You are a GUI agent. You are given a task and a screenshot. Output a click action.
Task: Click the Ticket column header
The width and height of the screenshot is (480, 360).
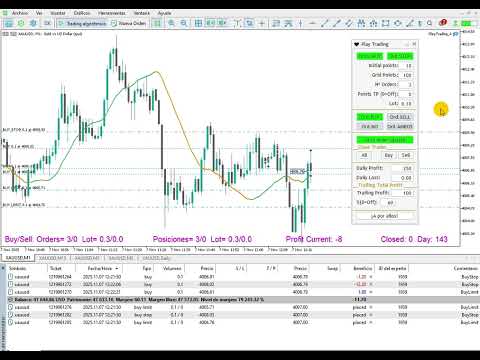tap(61, 268)
